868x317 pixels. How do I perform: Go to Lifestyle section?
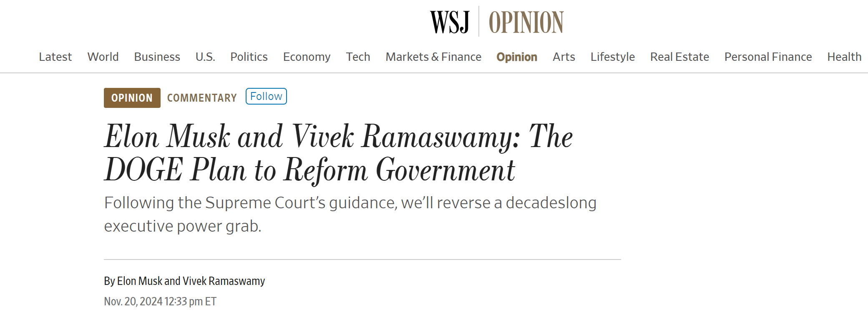(612, 57)
